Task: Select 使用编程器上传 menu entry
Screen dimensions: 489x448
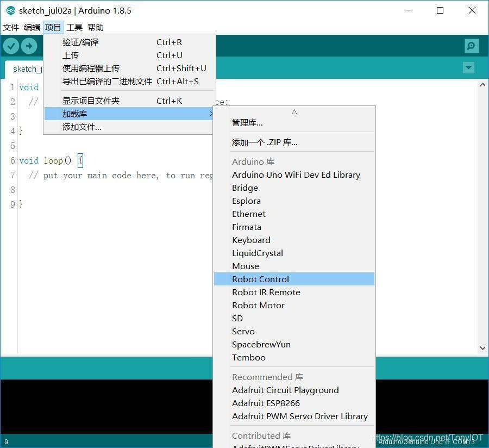Action: point(129,69)
